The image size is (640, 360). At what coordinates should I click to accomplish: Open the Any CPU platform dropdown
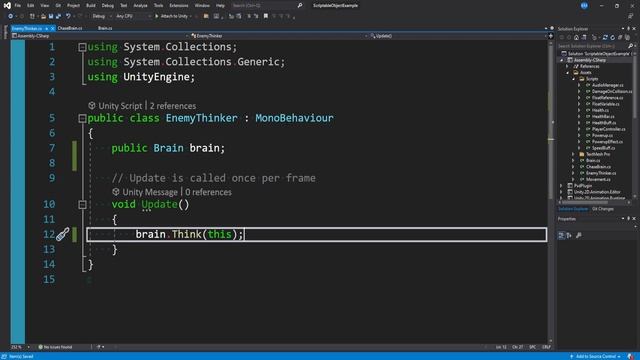click(x=133, y=16)
